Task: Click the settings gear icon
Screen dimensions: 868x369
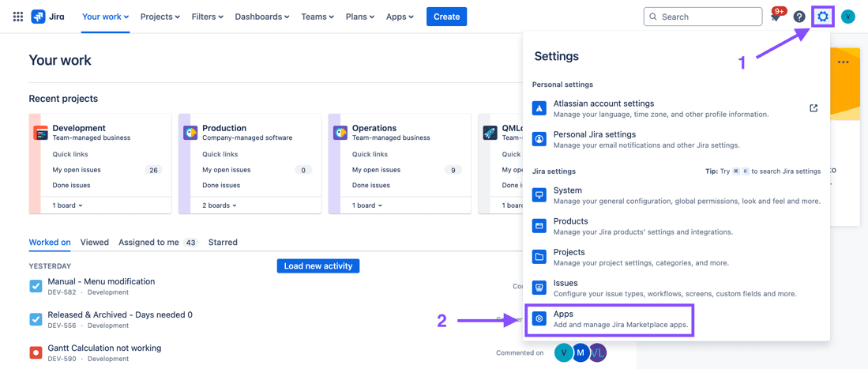Action: click(823, 17)
